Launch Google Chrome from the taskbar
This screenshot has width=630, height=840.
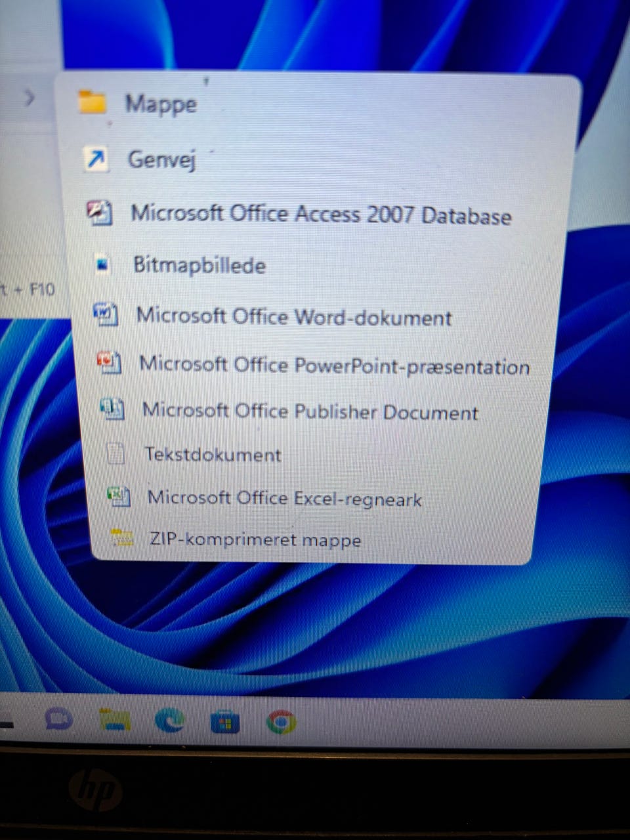[x=282, y=723]
